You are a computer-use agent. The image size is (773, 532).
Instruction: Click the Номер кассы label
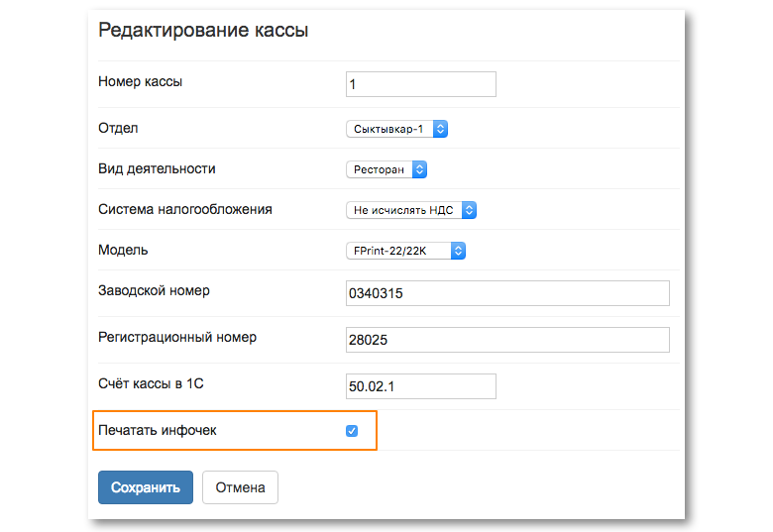coord(141,82)
